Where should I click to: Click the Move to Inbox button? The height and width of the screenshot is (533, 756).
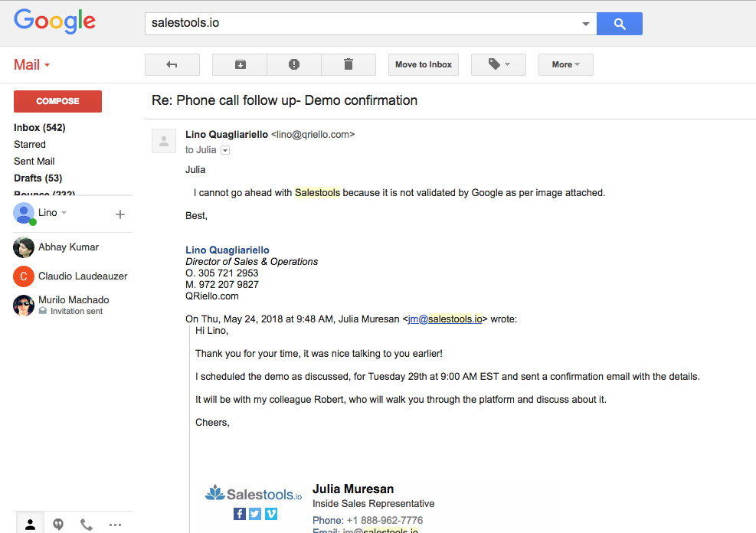424,64
